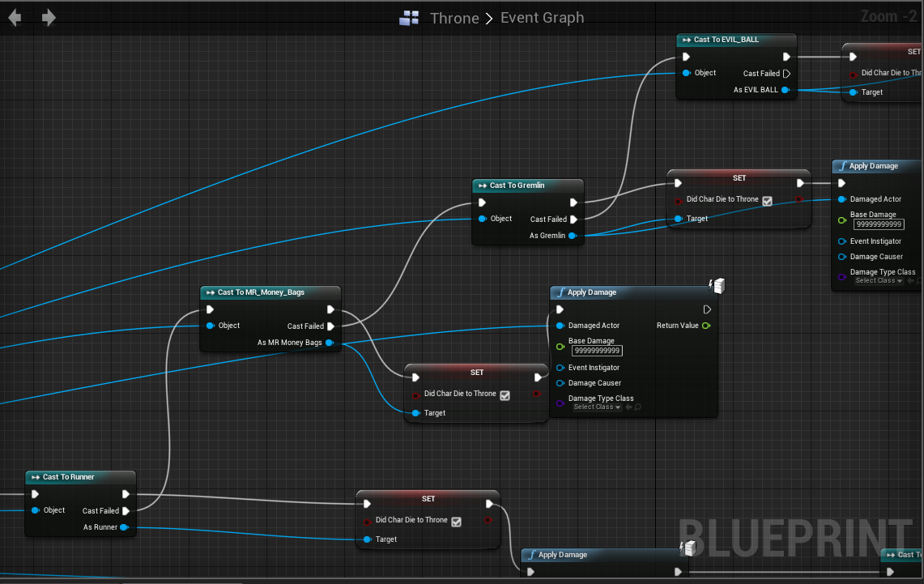
Task: Click the back navigation arrow
Action: (x=14, y=17)
